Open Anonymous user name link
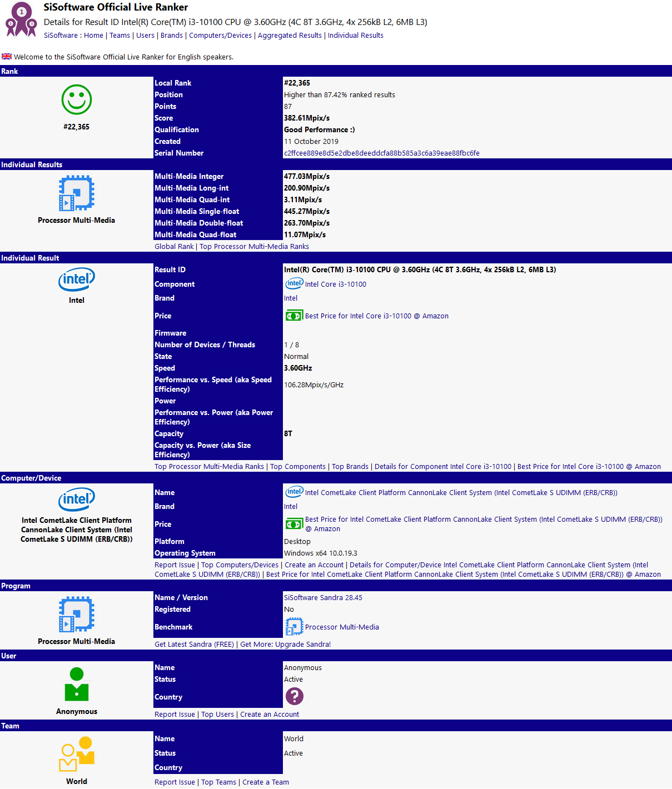The width and height of the screenshot is (672, 789). point(303,668)
